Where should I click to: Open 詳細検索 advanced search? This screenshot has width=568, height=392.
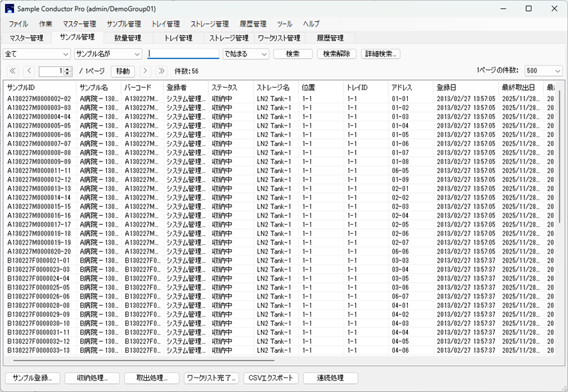pyautogui.click(x=381, y=54)
